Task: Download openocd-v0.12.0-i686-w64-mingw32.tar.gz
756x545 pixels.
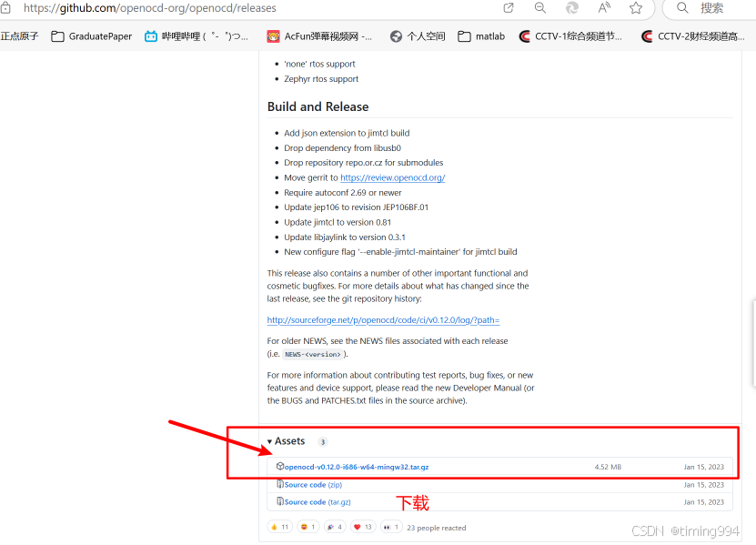Action: click(x=357, y=467)
